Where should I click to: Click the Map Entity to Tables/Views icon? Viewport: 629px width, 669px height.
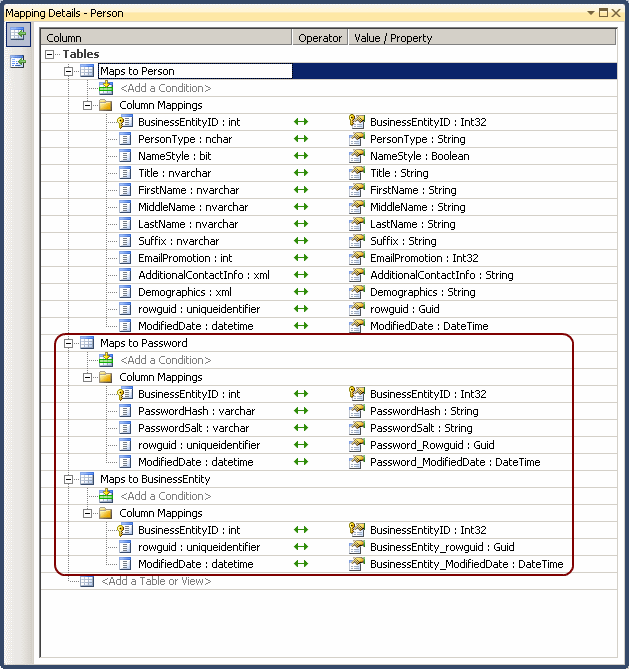pyautogui.click(x=17, y=35)
